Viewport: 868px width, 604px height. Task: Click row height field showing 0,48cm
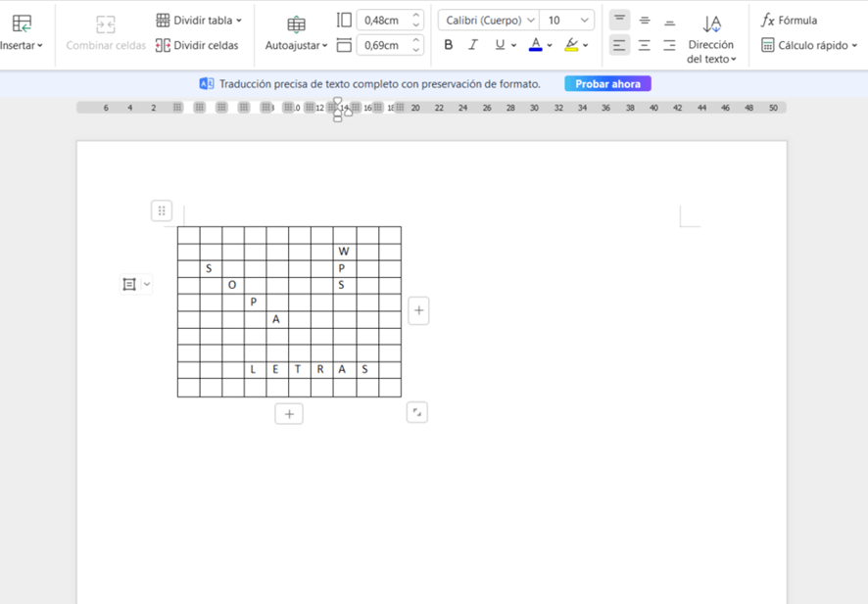point(382,21)
